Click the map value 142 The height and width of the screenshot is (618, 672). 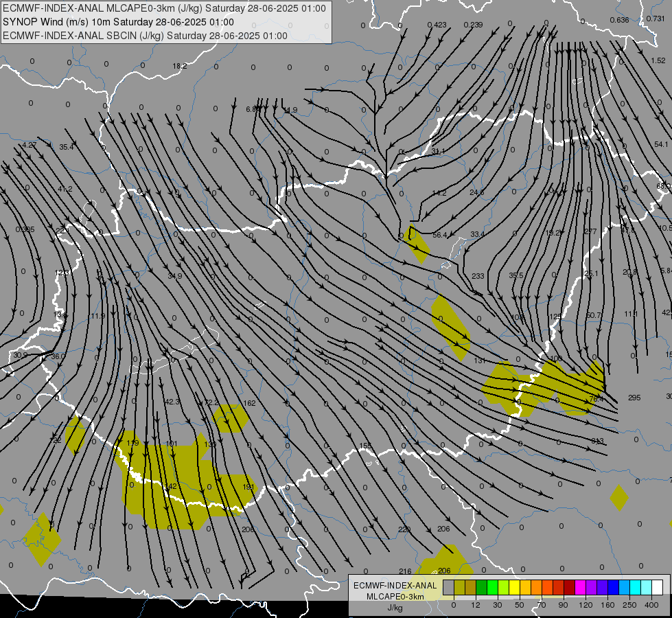tap(170, 486)
